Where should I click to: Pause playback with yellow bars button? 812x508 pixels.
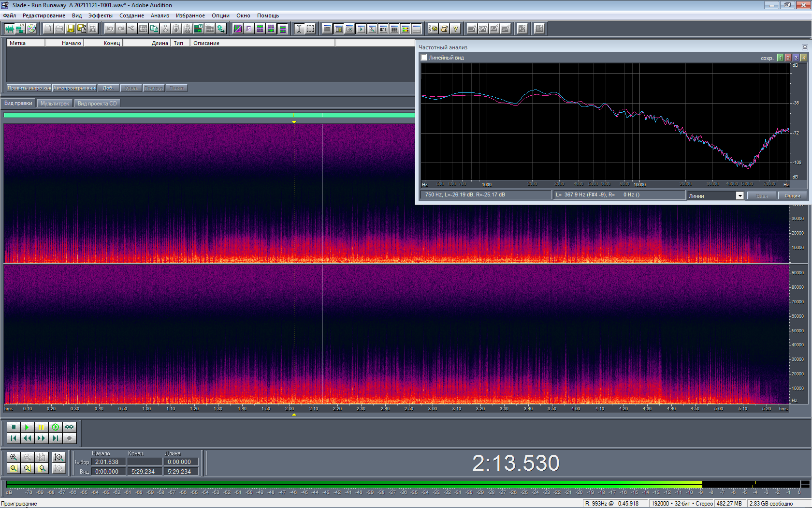42,427
